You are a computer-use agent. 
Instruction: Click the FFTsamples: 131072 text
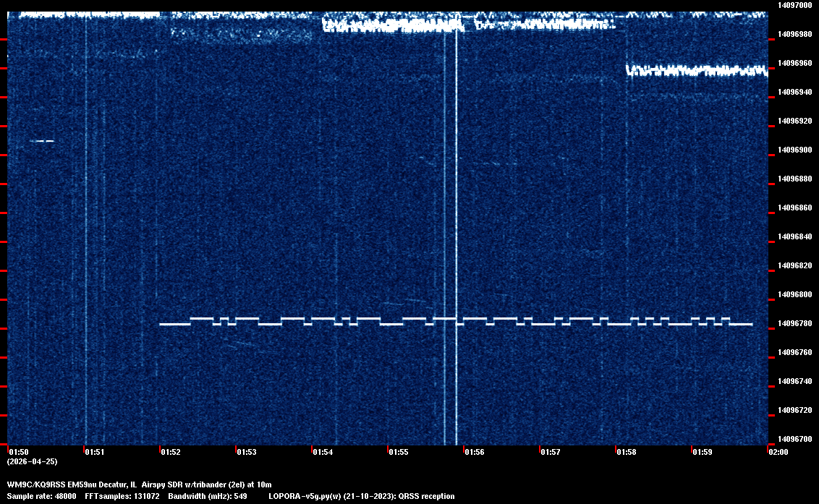(x=122, y=496)
